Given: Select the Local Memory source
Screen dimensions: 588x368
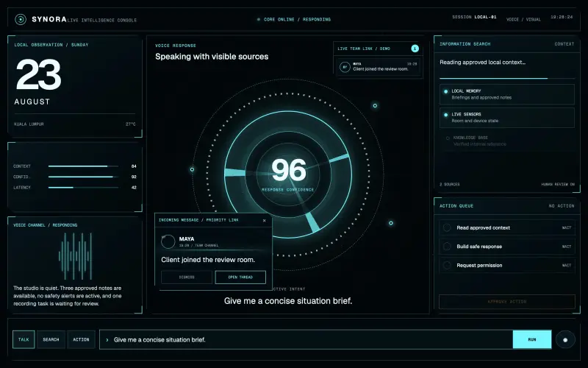Looking at the screenshot, I should pyautogui.click(x=507, y=94).
